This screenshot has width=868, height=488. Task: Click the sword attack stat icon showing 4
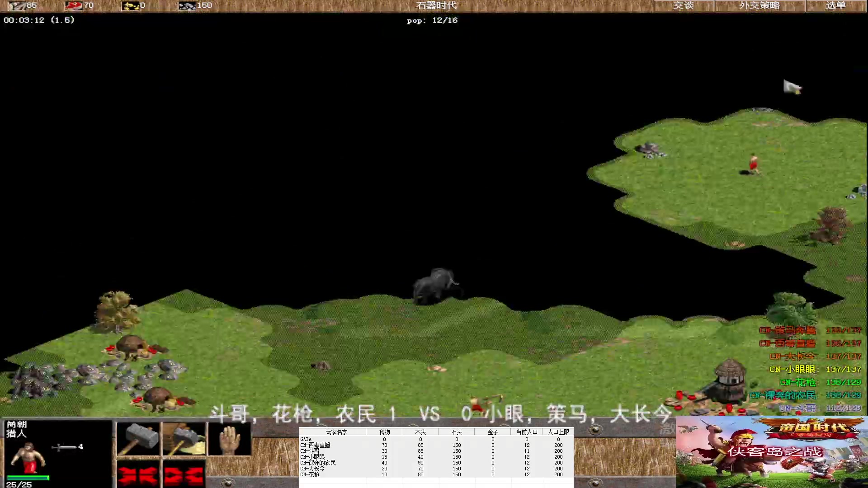64,447
